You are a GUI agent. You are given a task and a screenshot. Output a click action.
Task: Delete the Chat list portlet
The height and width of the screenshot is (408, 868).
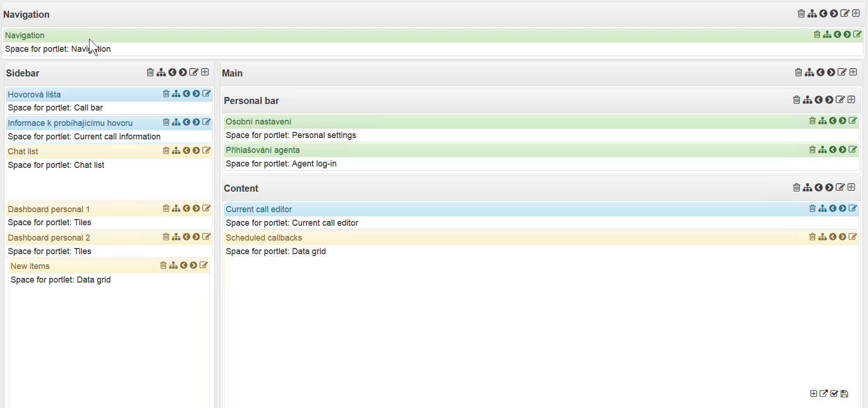[166, 151]
